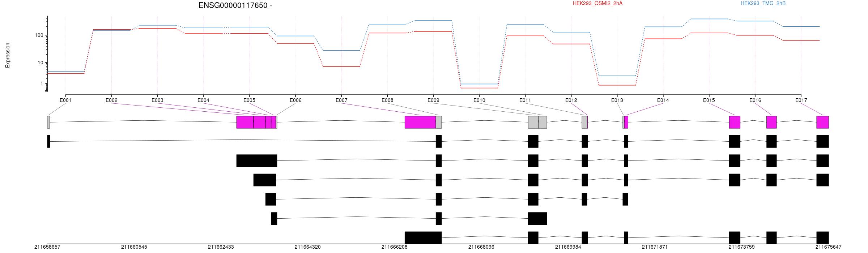
Task: Select the HEK293_TMG_2hB legend label
Action: click(x=763, y=3)
